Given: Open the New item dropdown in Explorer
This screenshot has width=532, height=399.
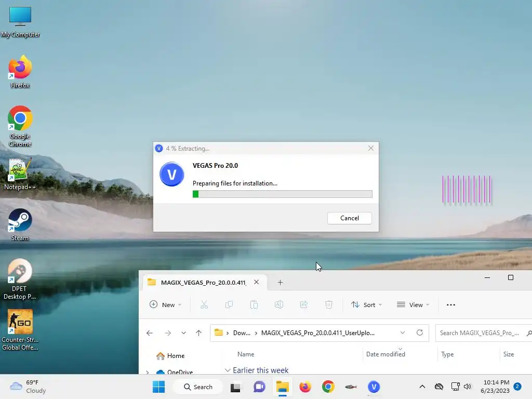Looking at the screenshot, I should click(166, 304).
